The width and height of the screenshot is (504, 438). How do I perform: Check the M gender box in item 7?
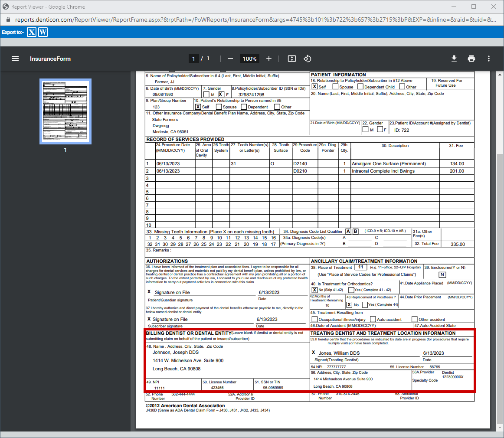(x=206, y=95)
